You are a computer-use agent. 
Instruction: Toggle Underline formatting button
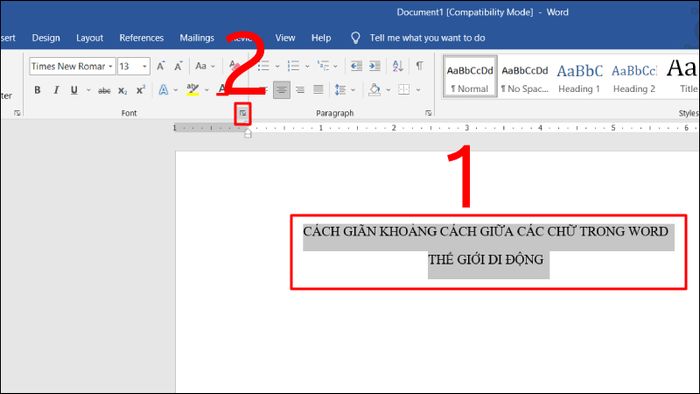(x=74, y=90)
